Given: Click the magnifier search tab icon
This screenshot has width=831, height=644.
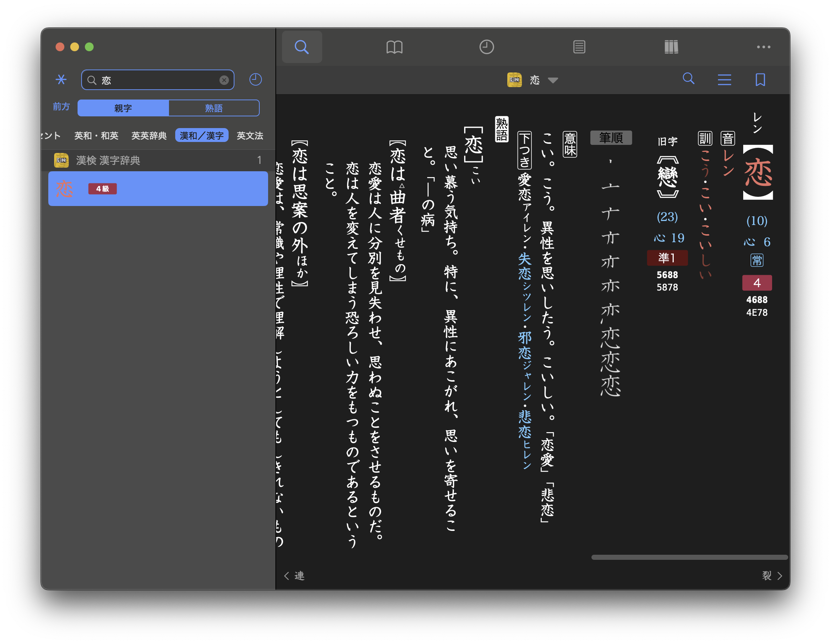Looking at the screenshot, I should click(302, 47).
